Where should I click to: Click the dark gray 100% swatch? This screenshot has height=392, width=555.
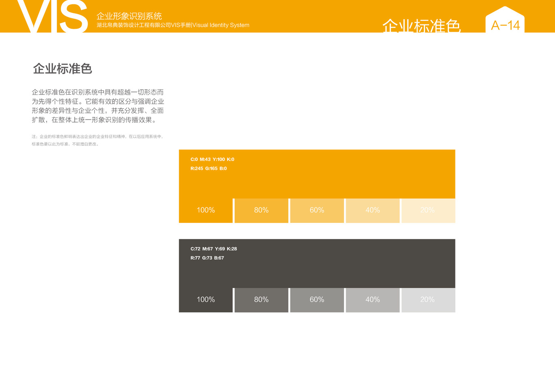click(x=206, y=300)
